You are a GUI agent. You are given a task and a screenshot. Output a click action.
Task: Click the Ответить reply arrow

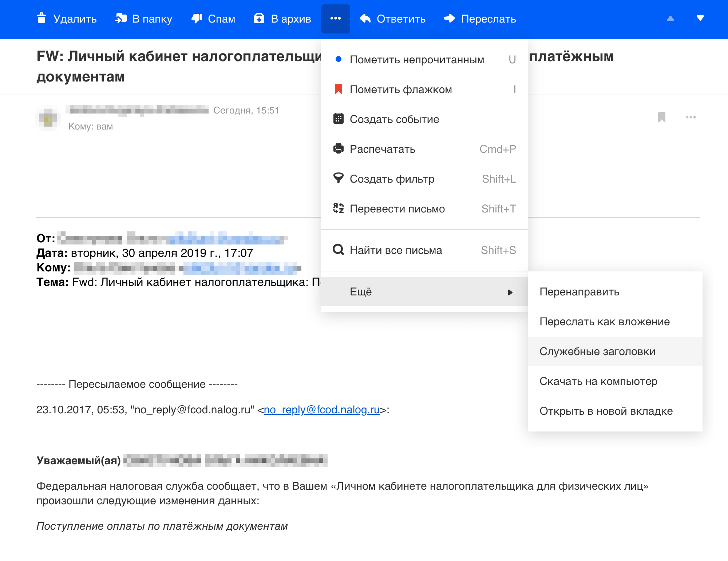tap(365, 18)
